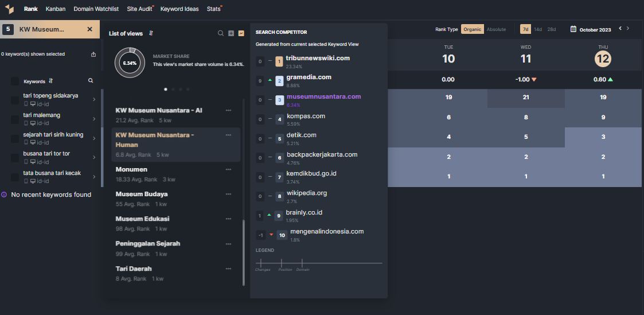
Task: Select the 7d date range
Action: click(525, 30)
